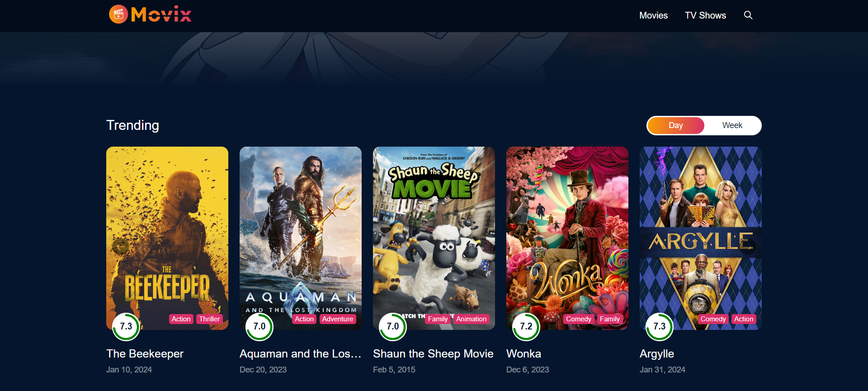Click the 7.3 rating circle on The Beekeeper

[x=126, y=327]
